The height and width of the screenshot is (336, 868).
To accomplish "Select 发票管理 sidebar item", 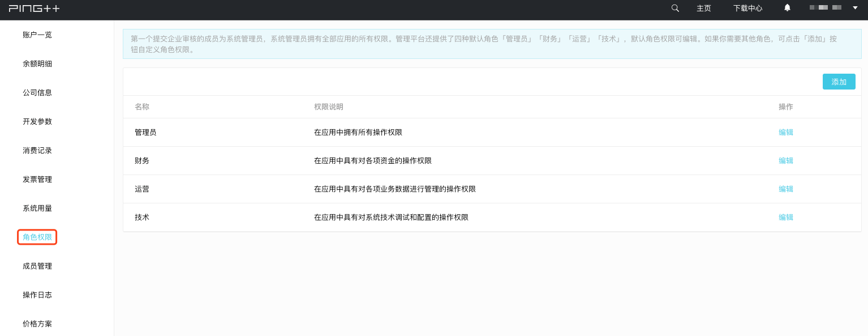I will click(x=37, y=179).
